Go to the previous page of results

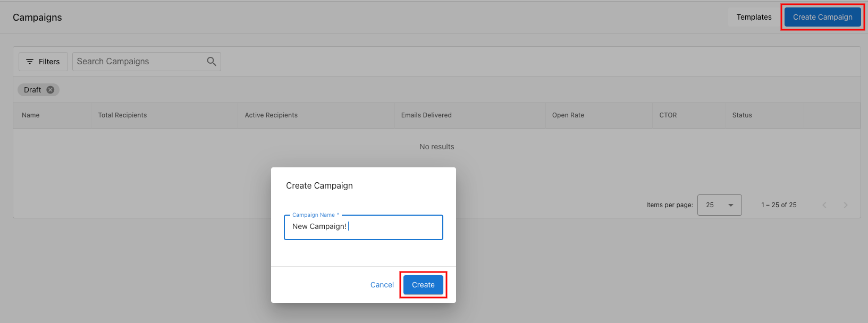[824, 205]
